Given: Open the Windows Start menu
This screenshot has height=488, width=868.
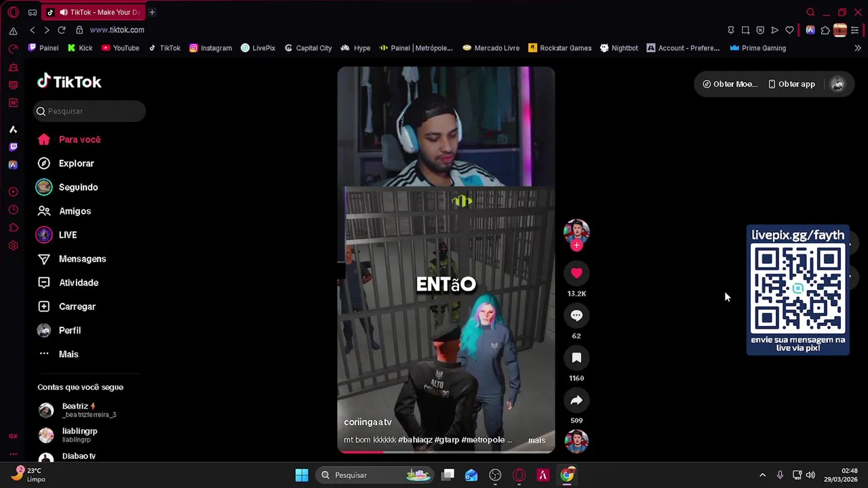Looking at the screenshot, I should tap(302, 475).
